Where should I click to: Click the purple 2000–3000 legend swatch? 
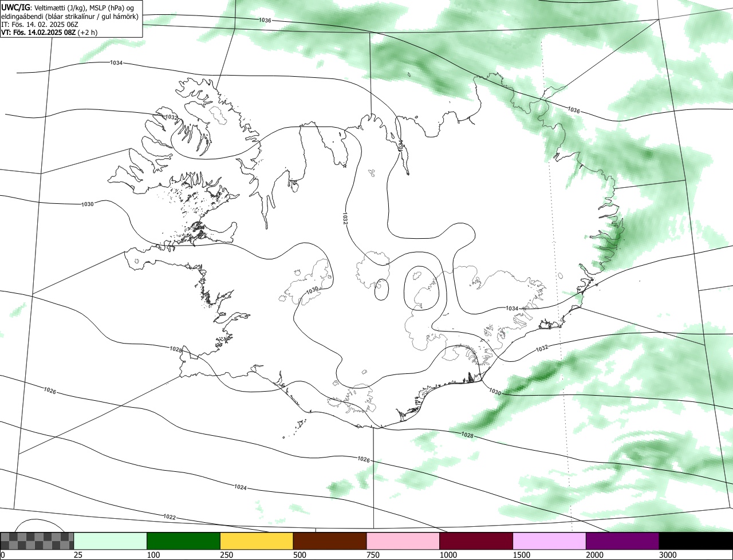622,541
